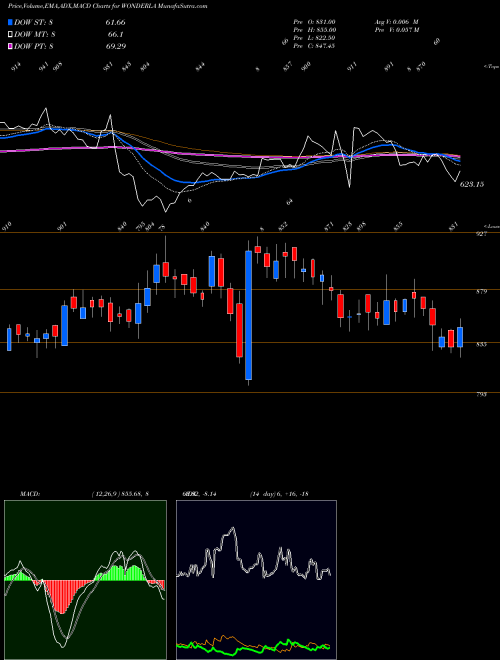Click the MACD (12,26,9) parameters text
500x660 pixels.
point(120,494)
